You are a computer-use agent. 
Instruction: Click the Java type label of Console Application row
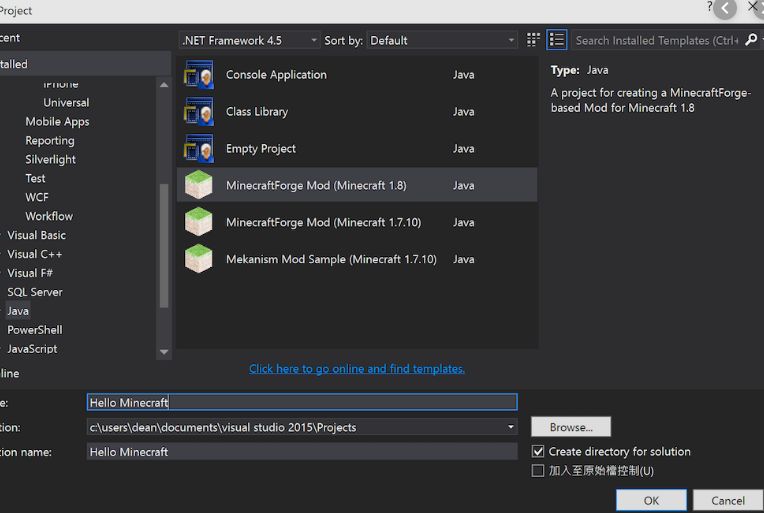[x=463, y=75]
